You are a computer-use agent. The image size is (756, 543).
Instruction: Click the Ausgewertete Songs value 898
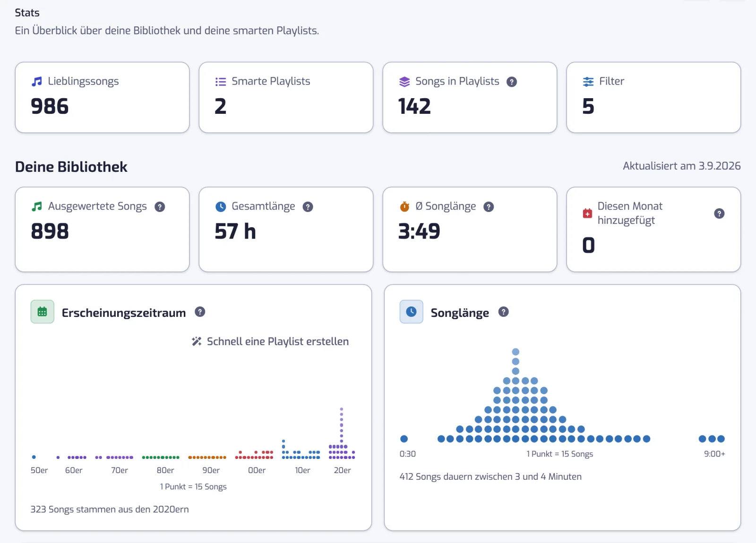50,231
